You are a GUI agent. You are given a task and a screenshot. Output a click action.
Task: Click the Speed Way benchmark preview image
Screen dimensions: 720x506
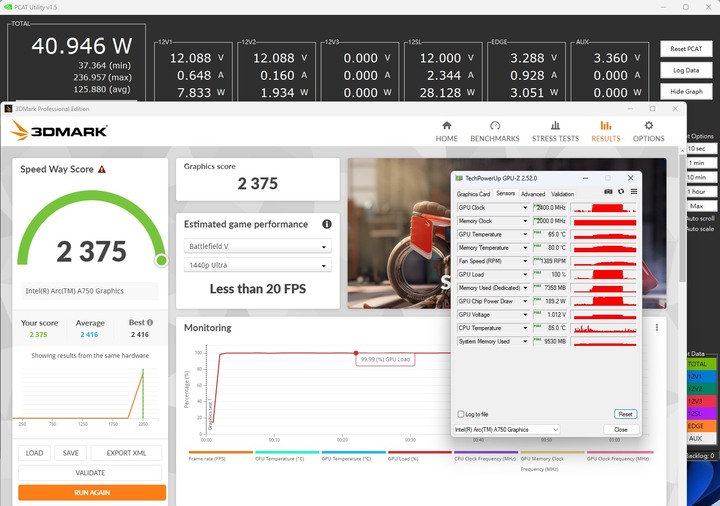click(399, 233)
